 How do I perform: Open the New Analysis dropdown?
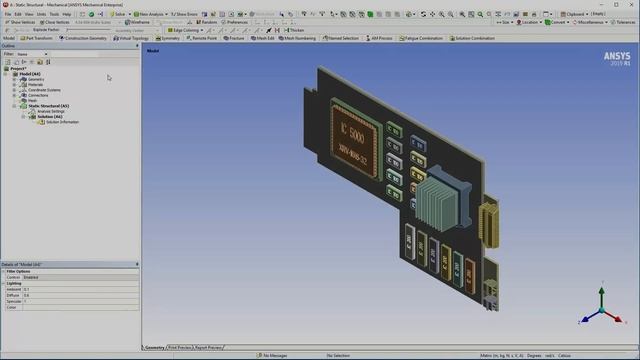point(151,14)
